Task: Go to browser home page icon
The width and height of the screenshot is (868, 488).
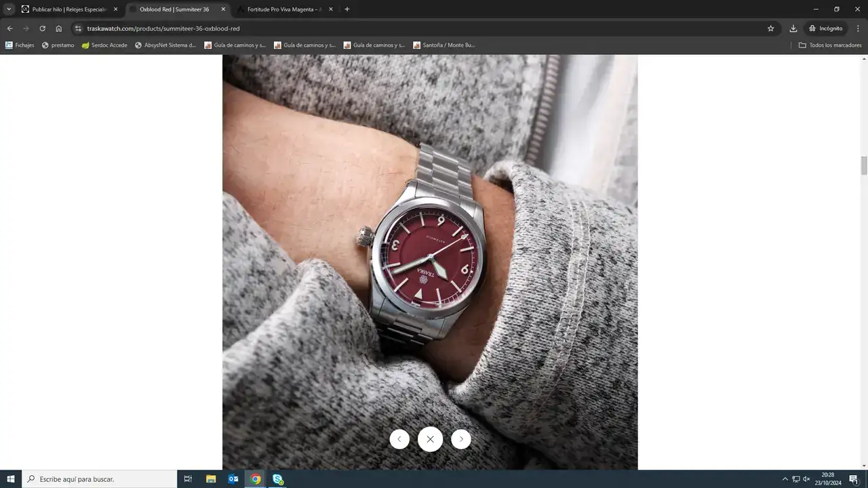Action: (59, 28)
